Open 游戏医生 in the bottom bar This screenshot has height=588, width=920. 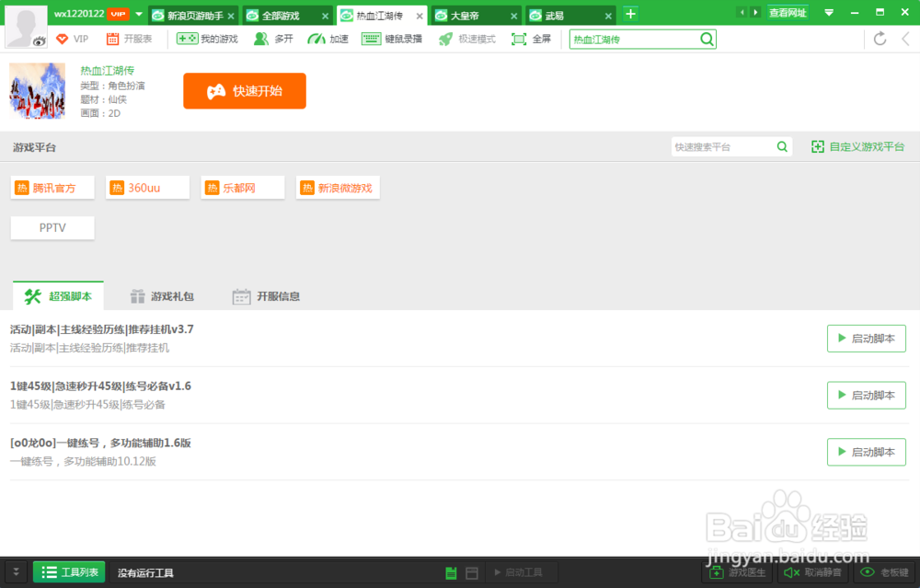point(738,572)
